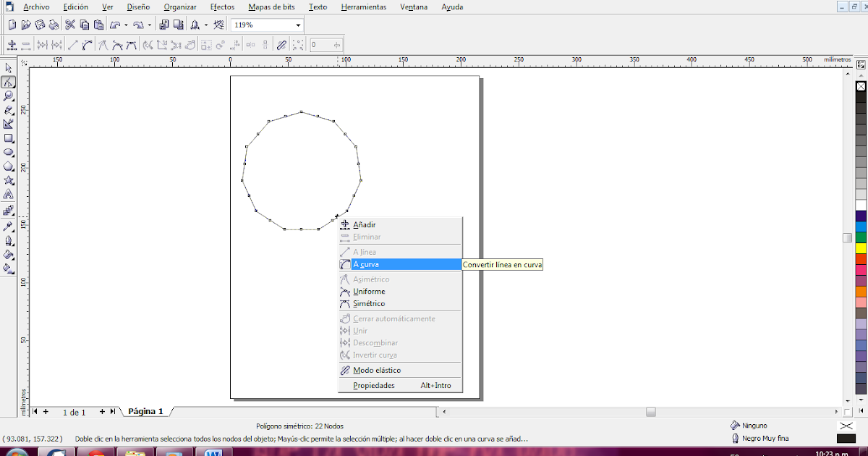Pick the yellow swatch in the color palette
The width and height of the screenshot is (868, 456).
coord(861,248)
